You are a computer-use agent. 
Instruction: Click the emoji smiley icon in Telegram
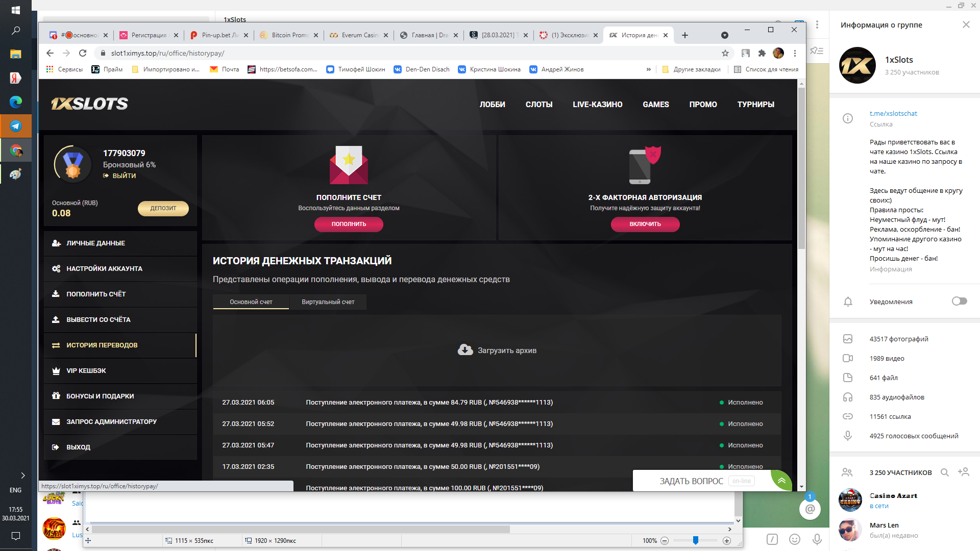click(x=795, y=539)
